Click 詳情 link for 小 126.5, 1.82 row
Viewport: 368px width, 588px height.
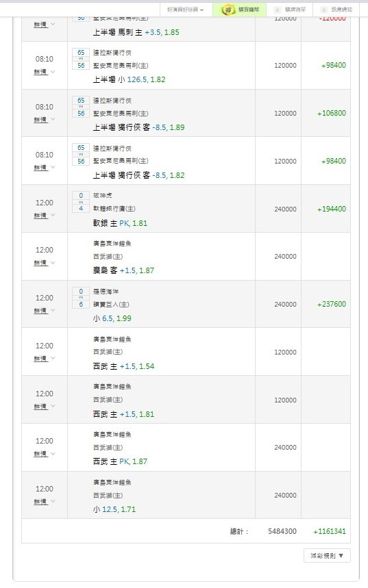tap(40, 72)
